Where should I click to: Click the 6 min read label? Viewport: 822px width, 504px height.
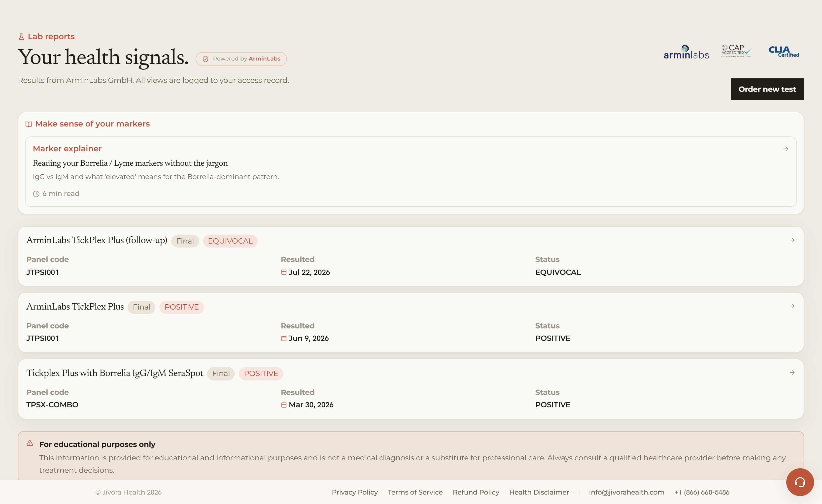point(61,194)
